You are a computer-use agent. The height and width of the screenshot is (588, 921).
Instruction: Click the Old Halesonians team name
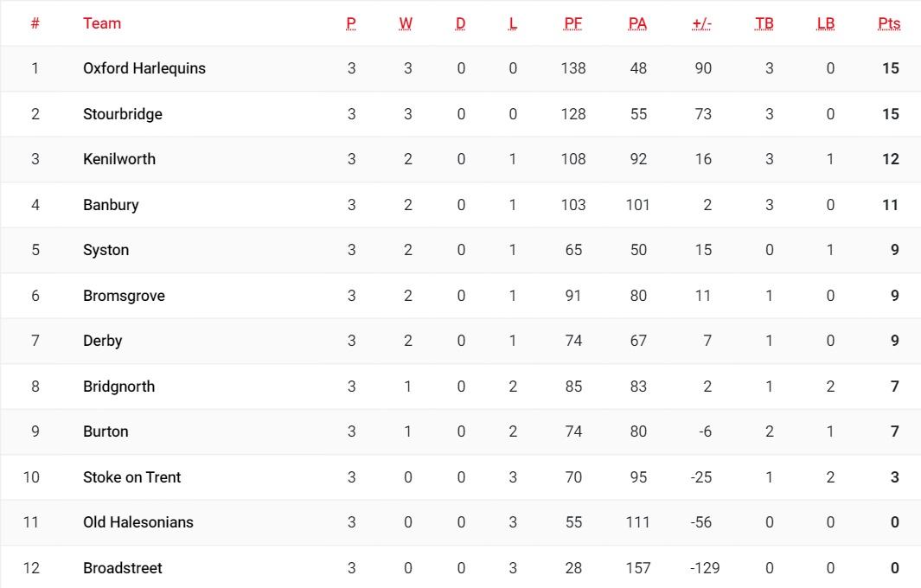pos(138,522)
